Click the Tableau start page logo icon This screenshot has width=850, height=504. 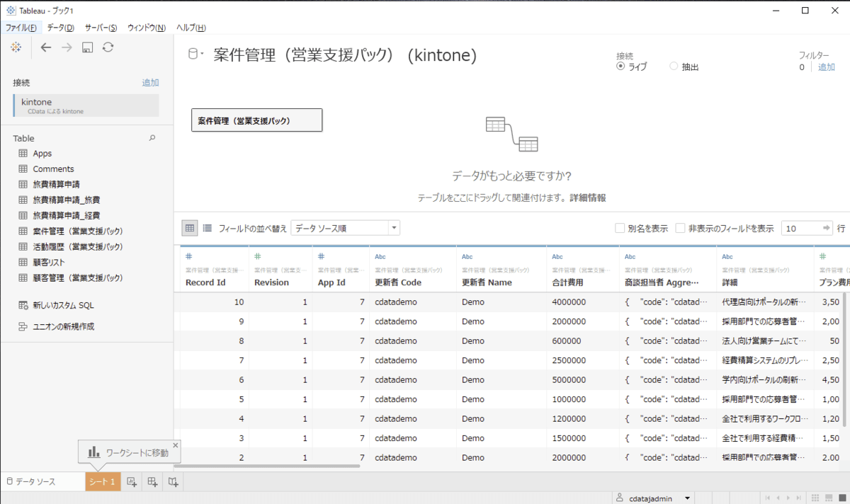[x=16, y=47]
